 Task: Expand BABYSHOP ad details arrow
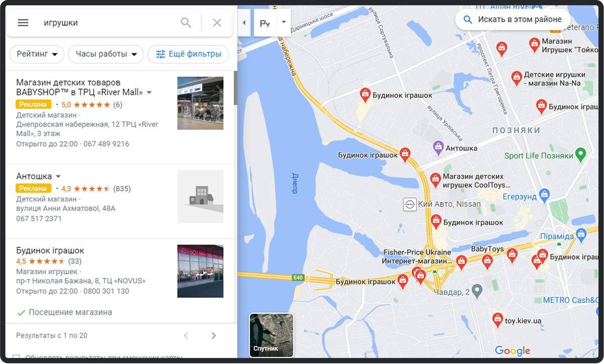coord(149,93)
